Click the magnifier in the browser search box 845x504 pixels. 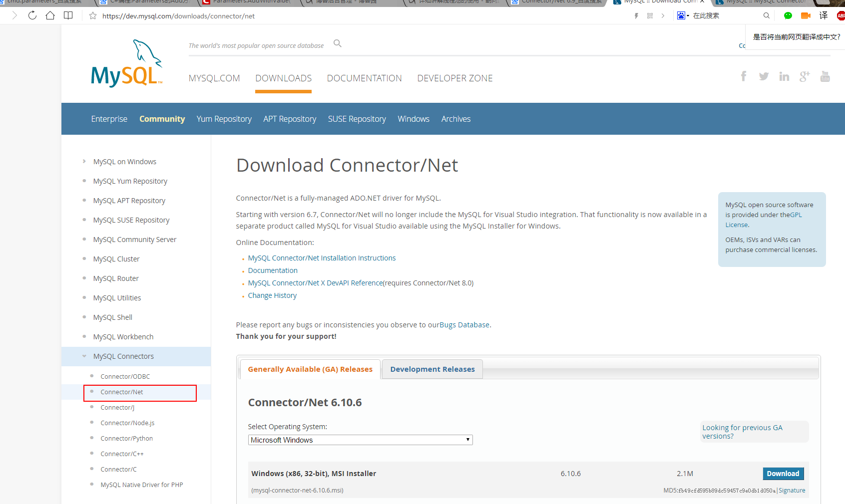pyautogui.click(x=767, y=16)
